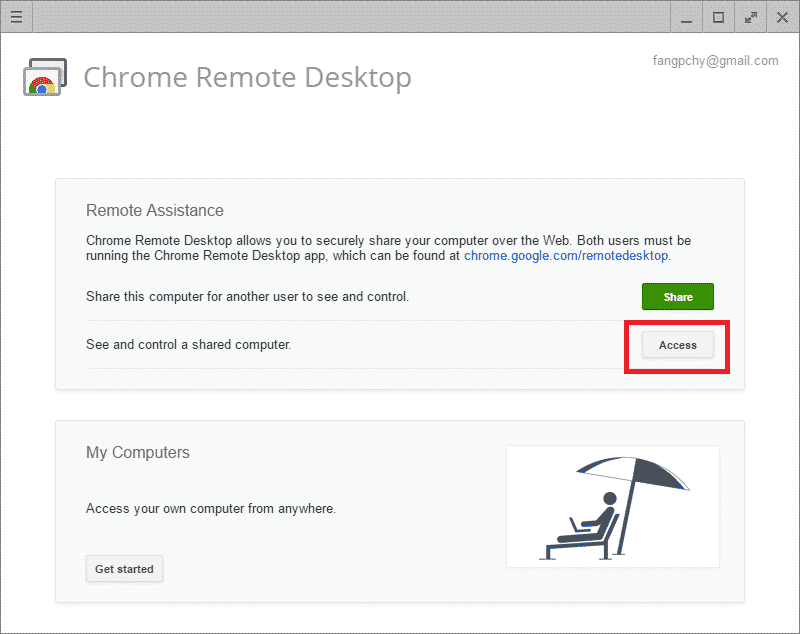Open the hamburger menu in title bar
The width and height of the screenshot is (800, 634).
tap(16, 17)
